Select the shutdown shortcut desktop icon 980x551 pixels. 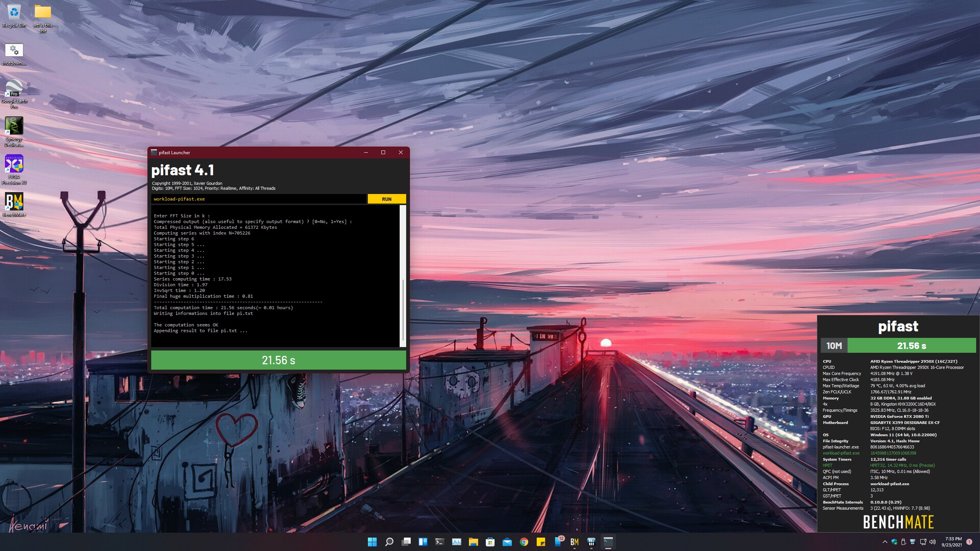[x=14, y=54]
